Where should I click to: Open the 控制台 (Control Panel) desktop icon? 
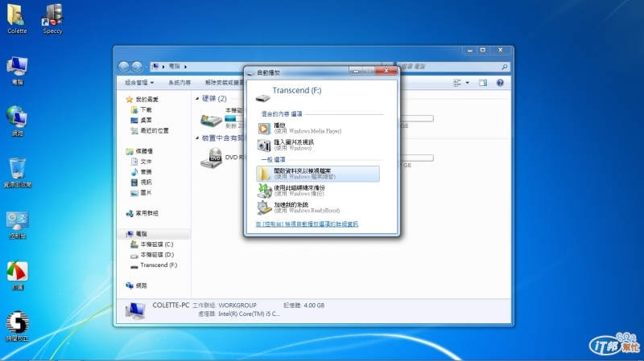pyautogui.click(x=17, y=225)
